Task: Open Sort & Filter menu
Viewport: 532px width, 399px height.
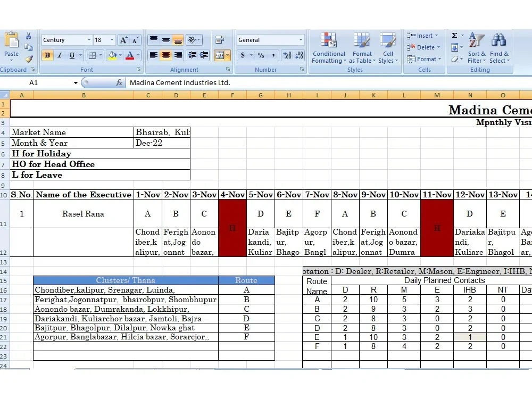Action: (x=477, y=48)
